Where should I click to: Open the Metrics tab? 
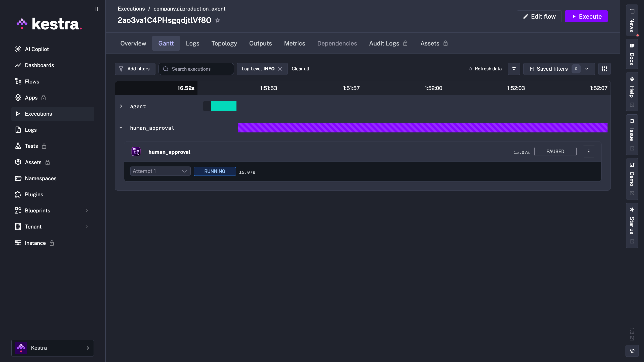295,43
